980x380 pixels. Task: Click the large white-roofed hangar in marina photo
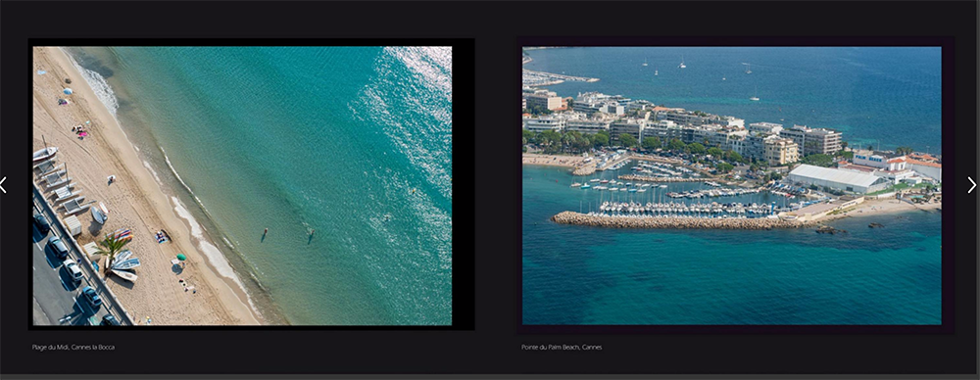click(x=836, y=178)
